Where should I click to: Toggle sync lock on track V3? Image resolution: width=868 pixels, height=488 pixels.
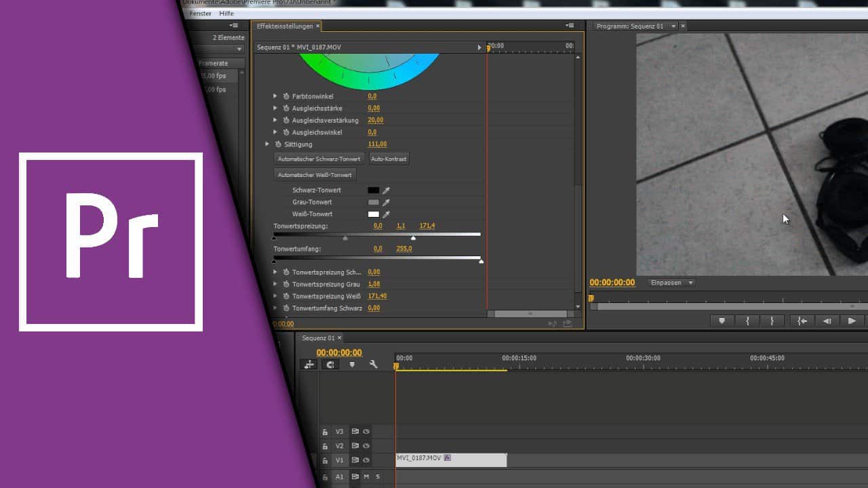click(355, 432)
